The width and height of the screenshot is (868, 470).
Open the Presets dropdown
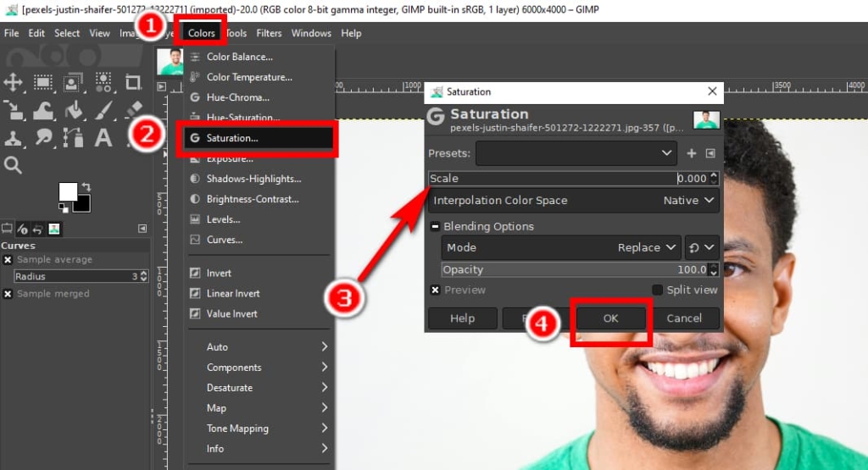[x=576, y=153]
